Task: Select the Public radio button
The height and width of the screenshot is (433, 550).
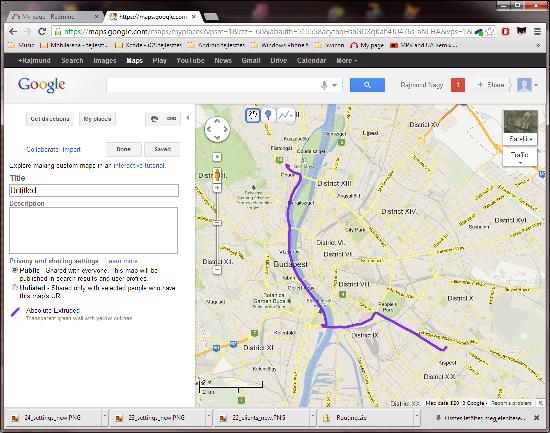Action: tap(15, 270)
